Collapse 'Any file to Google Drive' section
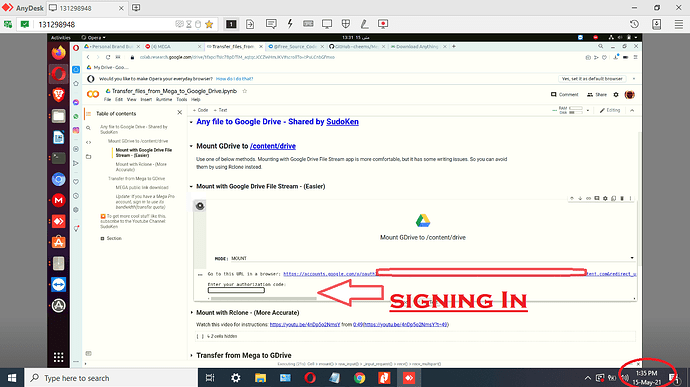This screenshot has height=387, width=690. [x=191, y=122]
